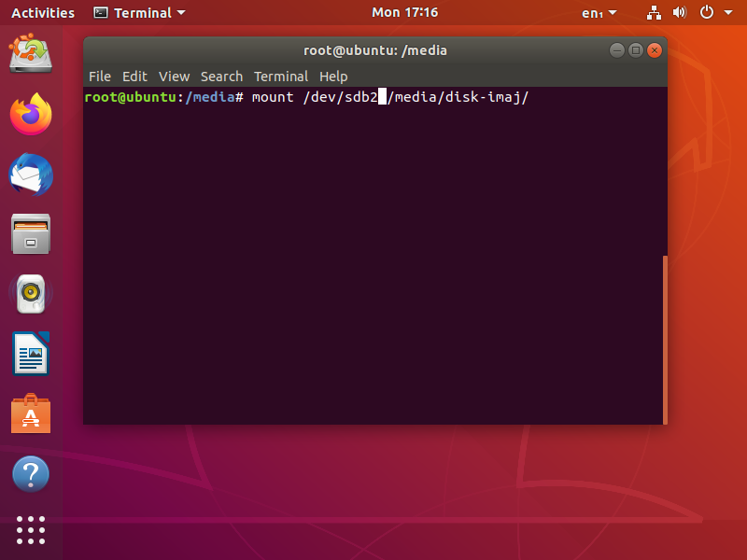747x560 pixels.
Task: Open the Terminal menu in menubar
Action: click(x=281, y=77)
